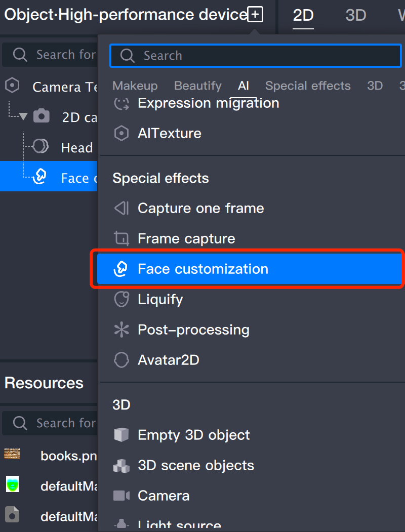
Task: Click the add object plus icon
Action: (x=255, y=15)
